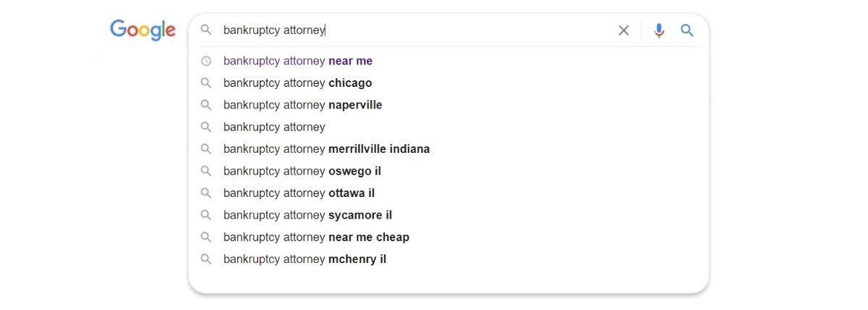
Task: Choose bankruptcy attorney mchenry il suggestion
Action: (x=305, y=259)
